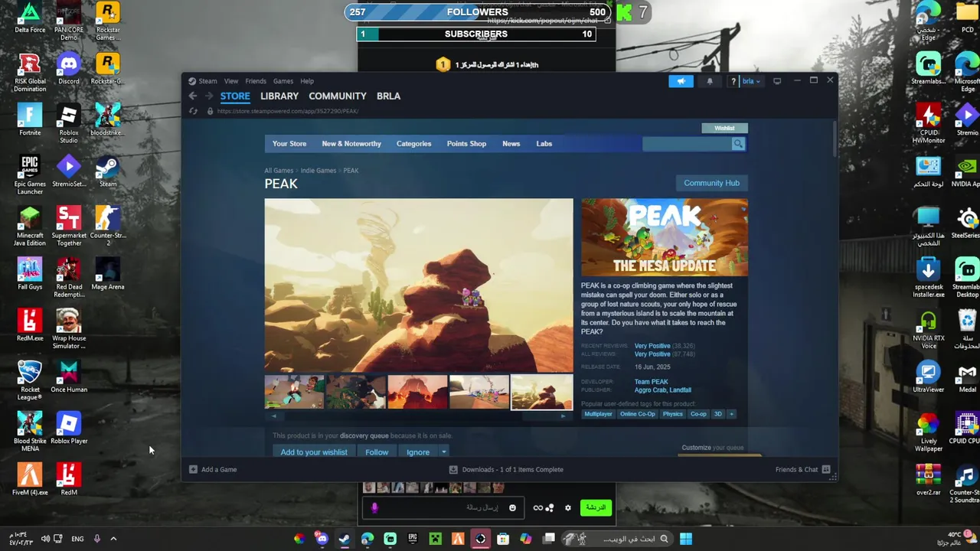The height and width of the screenshot is (551, 980).
Task: Click the Steam page vertical scrollbar
Action: (x=834, y=138)
